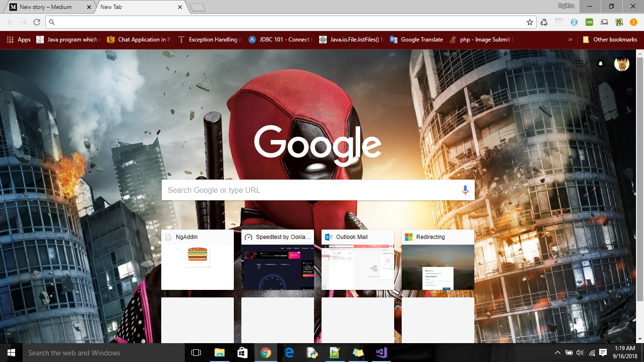Close the New Tab tab

(180, 7)
